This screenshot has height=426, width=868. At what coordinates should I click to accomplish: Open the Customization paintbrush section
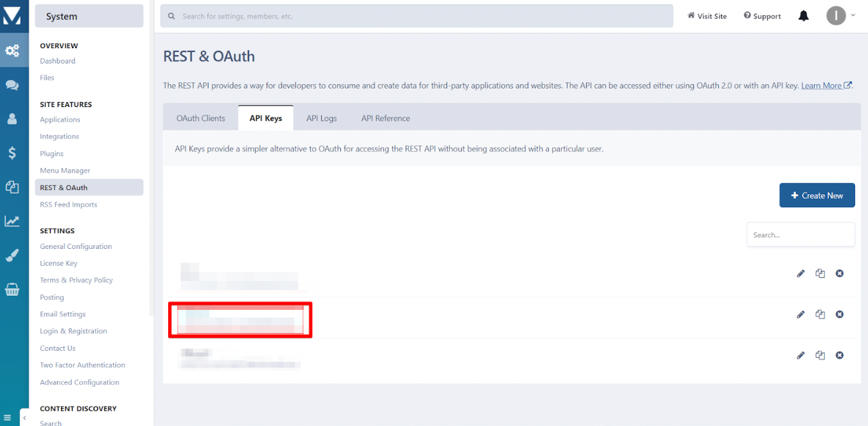pyautogui.click(x=12, y=255)
